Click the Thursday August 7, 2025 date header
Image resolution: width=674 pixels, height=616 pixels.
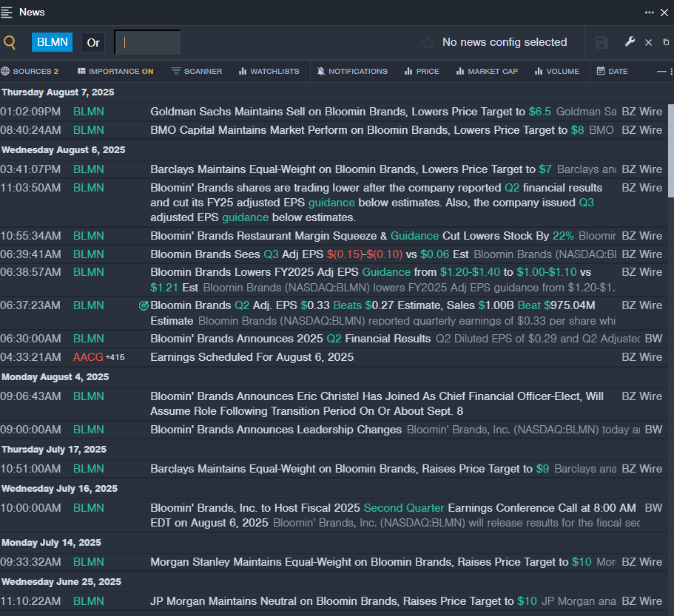[58, 92]
